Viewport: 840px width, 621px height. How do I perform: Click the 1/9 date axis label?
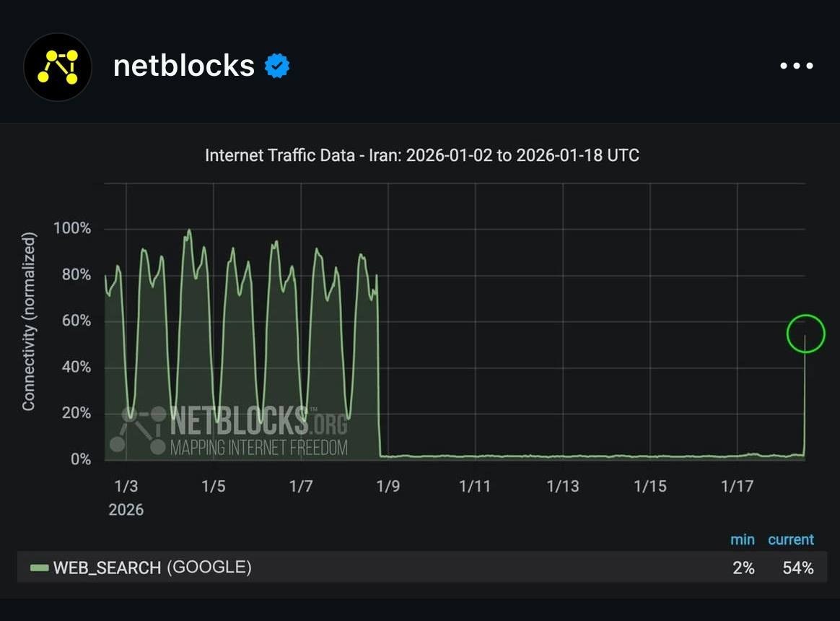pos(388,486)
